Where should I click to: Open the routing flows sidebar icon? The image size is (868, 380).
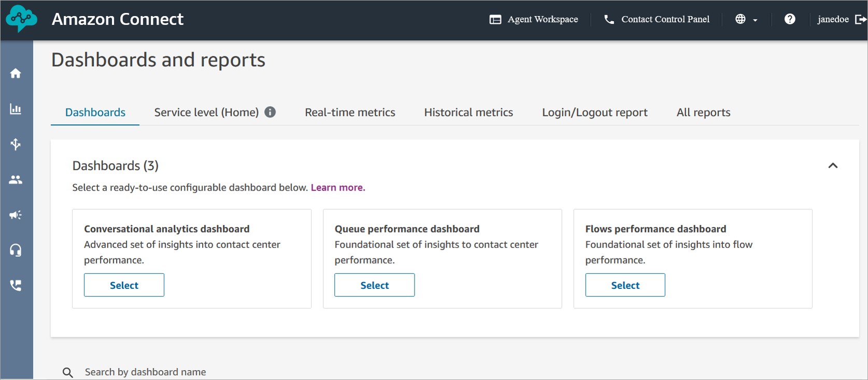tap(16, 144)
